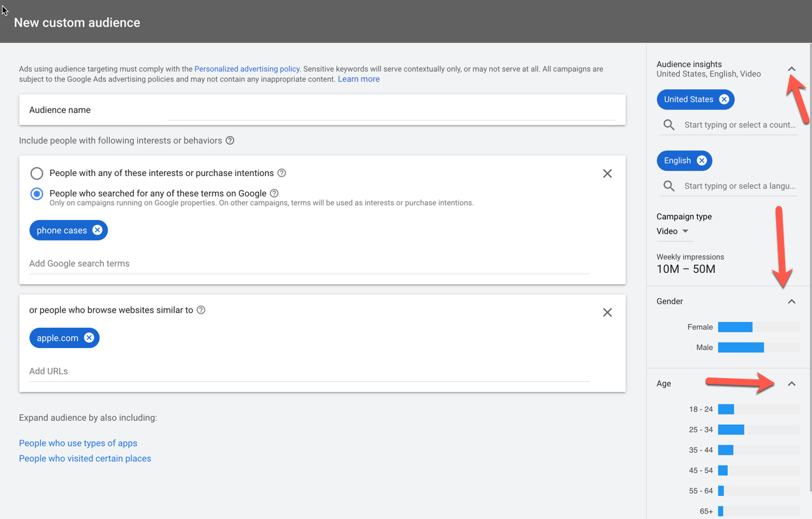Viewport: 812px width, 519px height.
Task: Close the search terms section
Action: (607, 173)
